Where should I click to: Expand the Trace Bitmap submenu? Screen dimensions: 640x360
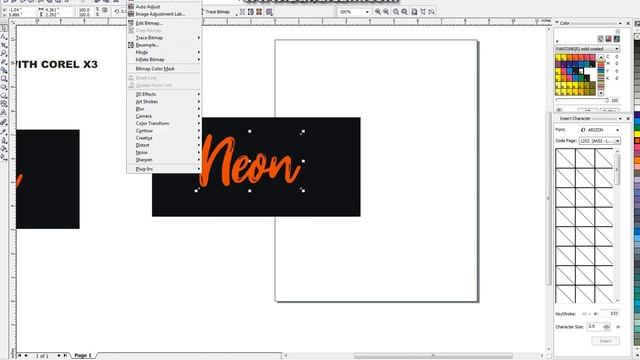pyautogui.click(x=164, y=38)
